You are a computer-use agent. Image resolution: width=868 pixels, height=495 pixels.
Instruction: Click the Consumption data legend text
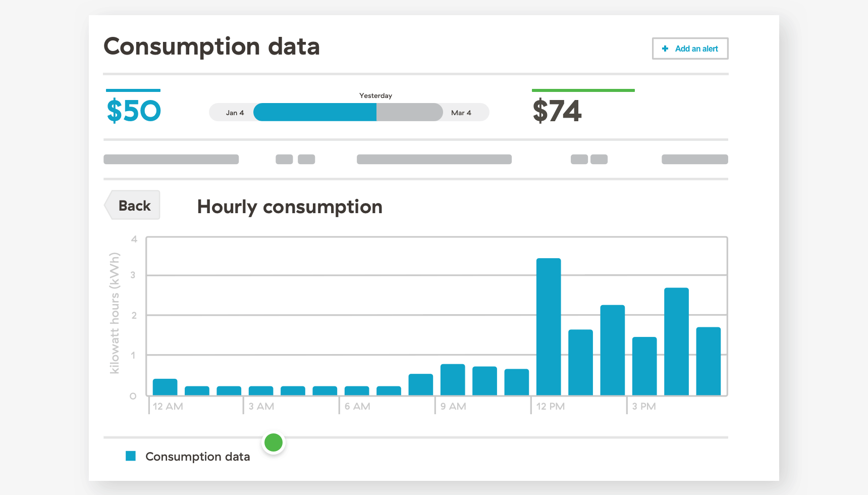tap(197, 456)
